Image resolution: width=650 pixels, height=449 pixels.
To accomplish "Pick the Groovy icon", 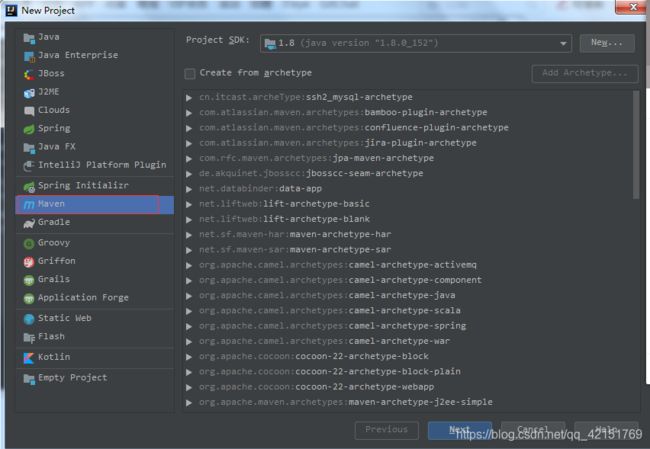I will click(x=29, y=243).
